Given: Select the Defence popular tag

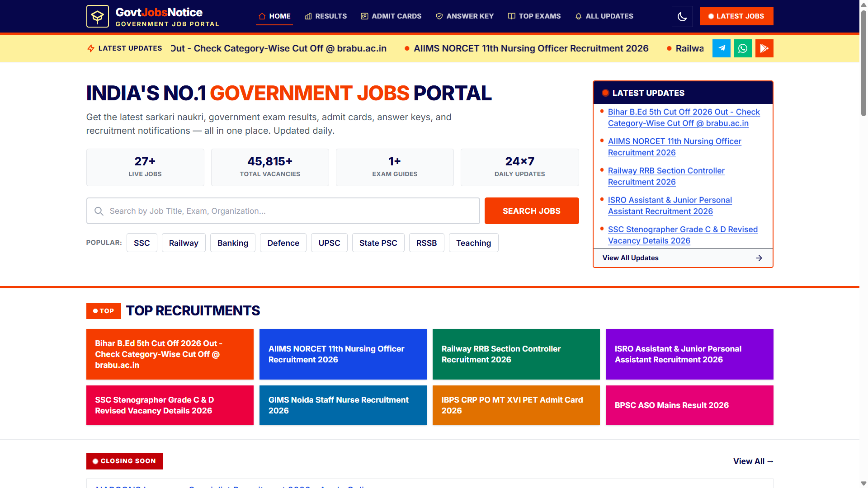Looking at the screenshot, I should pyautogui.click(x=283, y=243).
